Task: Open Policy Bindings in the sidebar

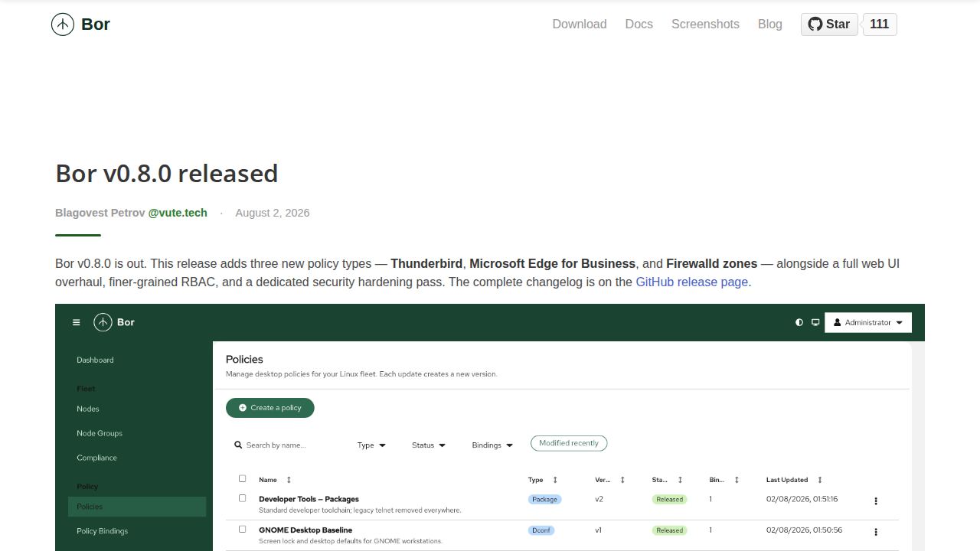Action: point(103,531)
